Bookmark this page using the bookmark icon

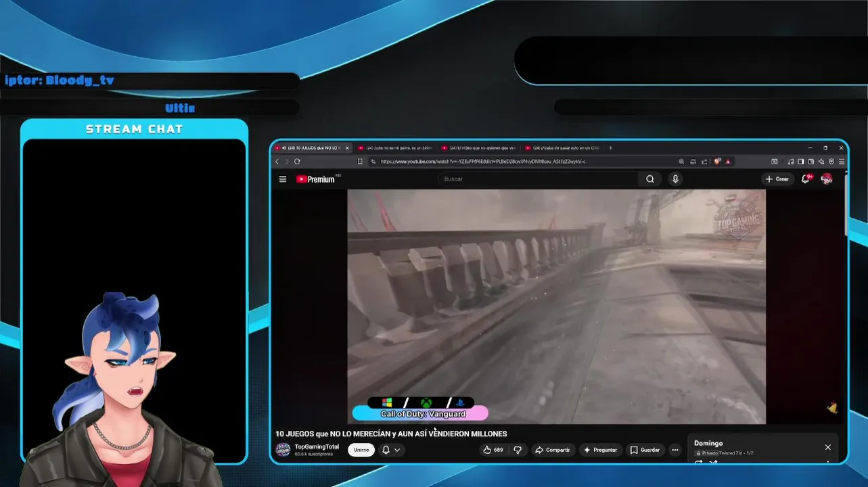pos(360,162)
